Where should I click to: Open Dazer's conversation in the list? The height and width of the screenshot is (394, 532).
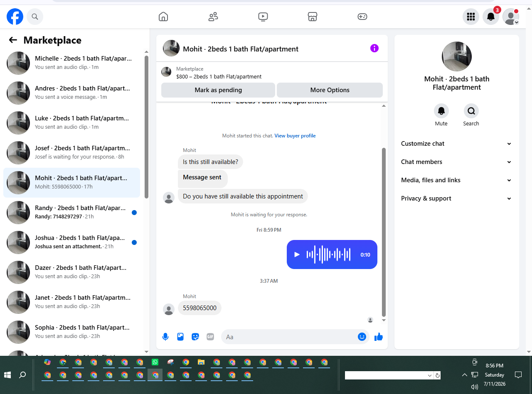tap(71, 272)
